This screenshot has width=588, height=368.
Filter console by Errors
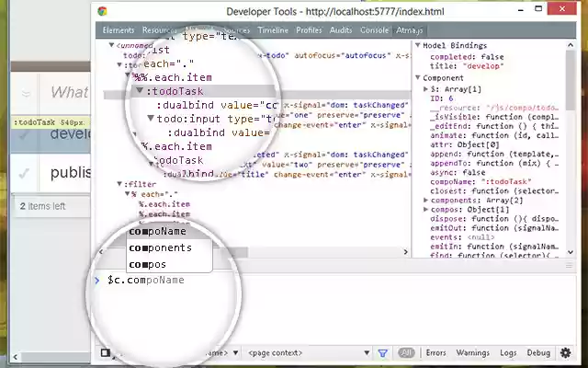(435, 353)
